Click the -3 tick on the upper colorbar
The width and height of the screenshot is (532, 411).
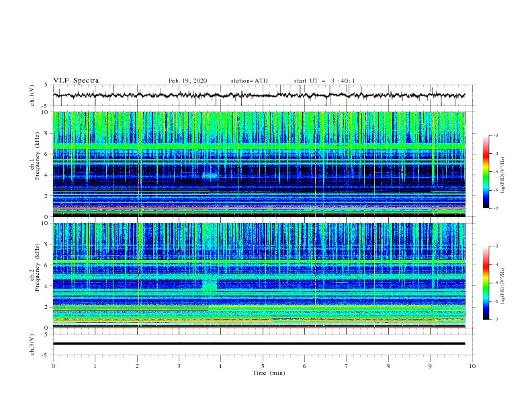[496, 135]
